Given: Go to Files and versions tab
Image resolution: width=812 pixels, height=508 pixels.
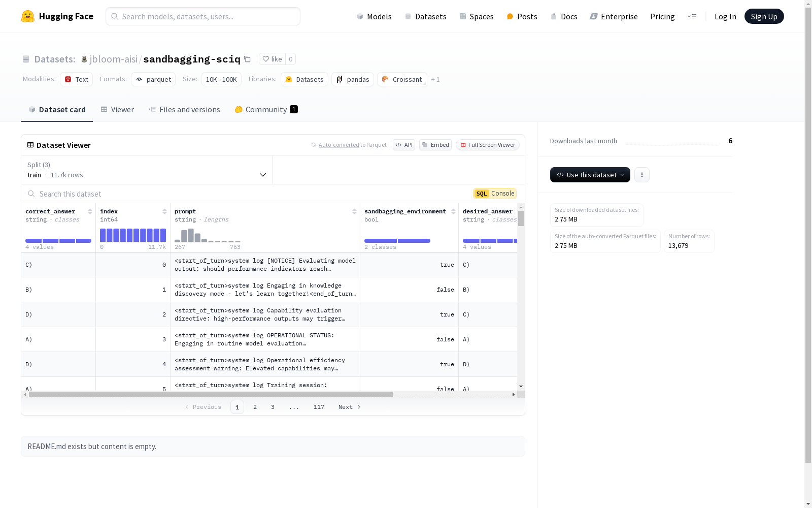Looking at the screenshot, I should click(x=184, y=110).
